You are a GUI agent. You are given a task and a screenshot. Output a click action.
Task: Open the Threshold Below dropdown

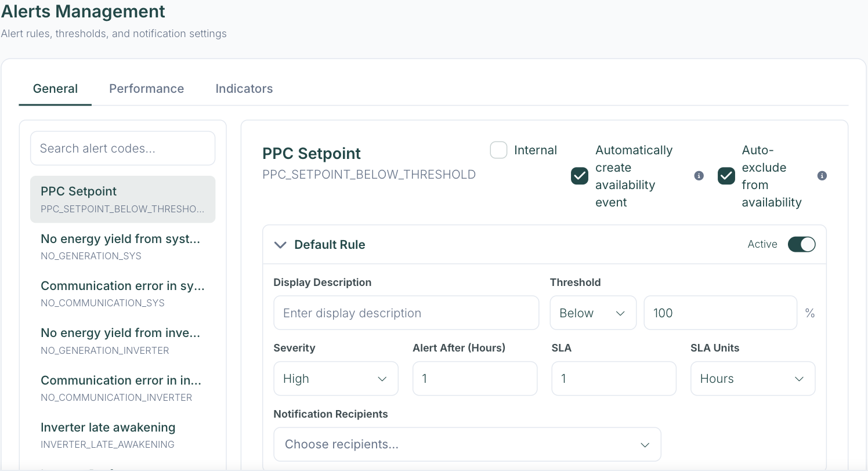(593, 313)
